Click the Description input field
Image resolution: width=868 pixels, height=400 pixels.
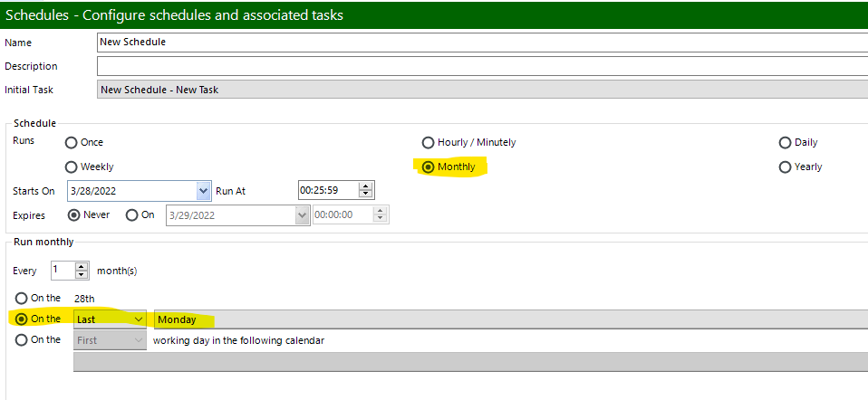(480, 66)
